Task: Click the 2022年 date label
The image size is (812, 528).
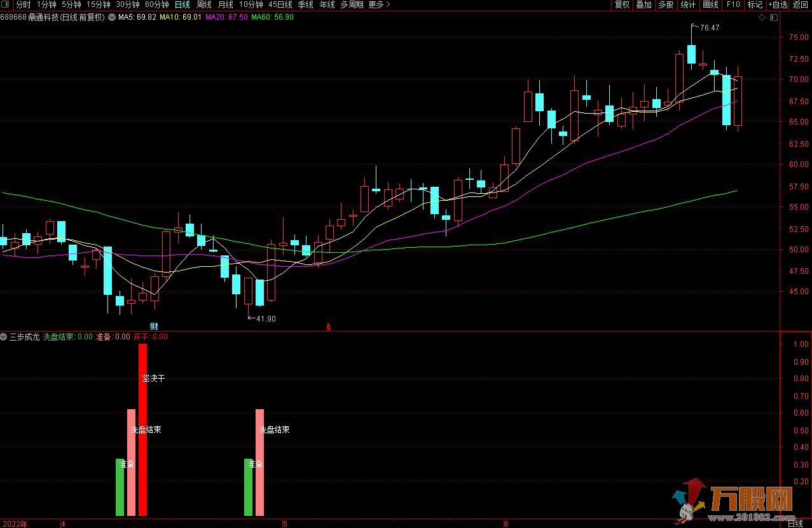Action: pyautogui.click(x=14, y=524)
